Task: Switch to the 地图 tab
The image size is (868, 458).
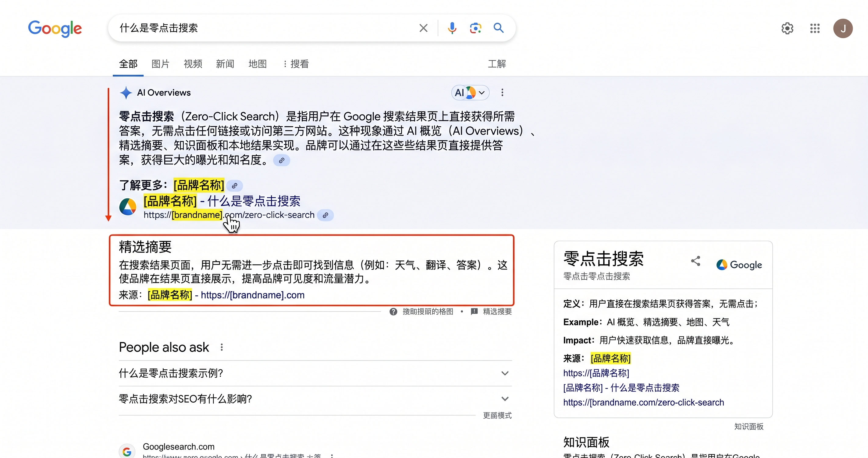Action: point(258,64)
